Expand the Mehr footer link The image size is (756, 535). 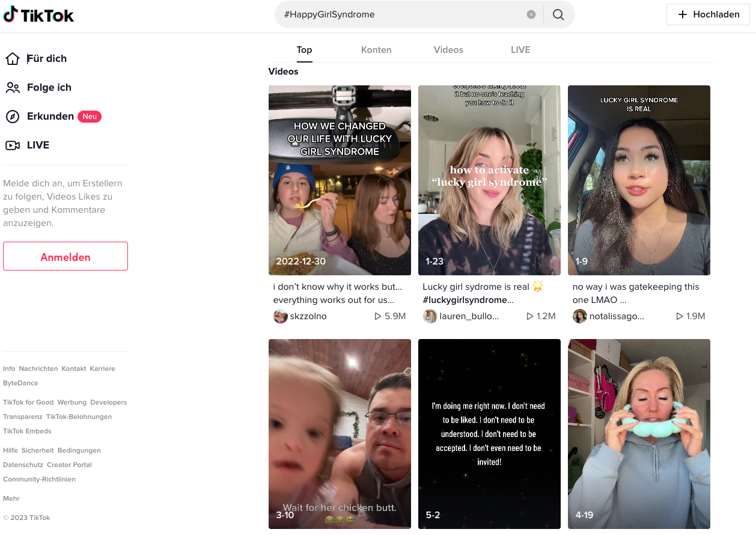point(11,498)
